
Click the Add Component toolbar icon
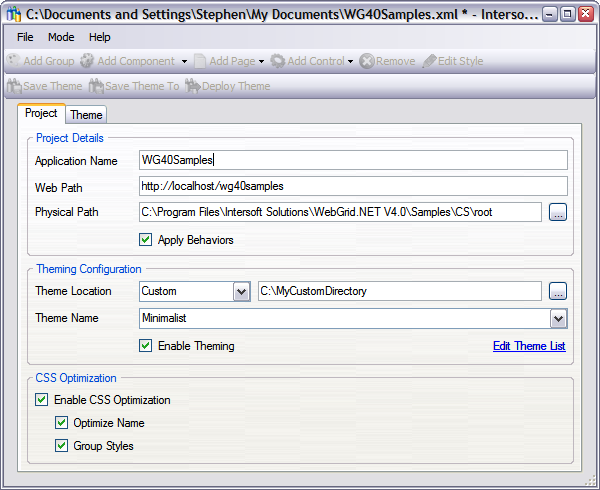88,61
